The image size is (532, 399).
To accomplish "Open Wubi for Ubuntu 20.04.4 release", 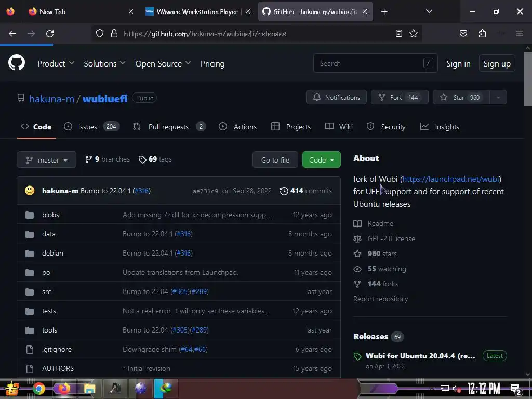I will tap(420, 356).
